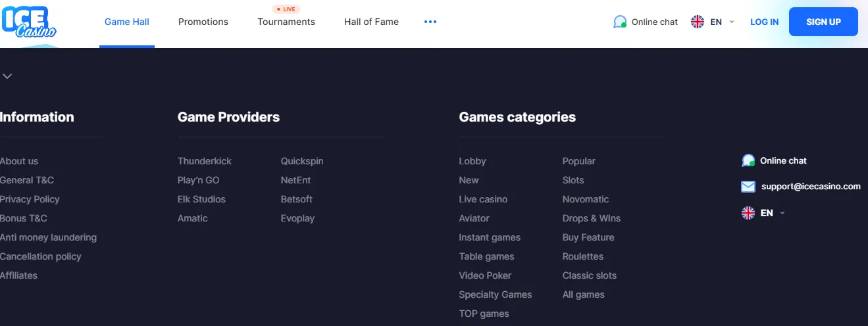Click the LOG IN button

pos(764,22)
